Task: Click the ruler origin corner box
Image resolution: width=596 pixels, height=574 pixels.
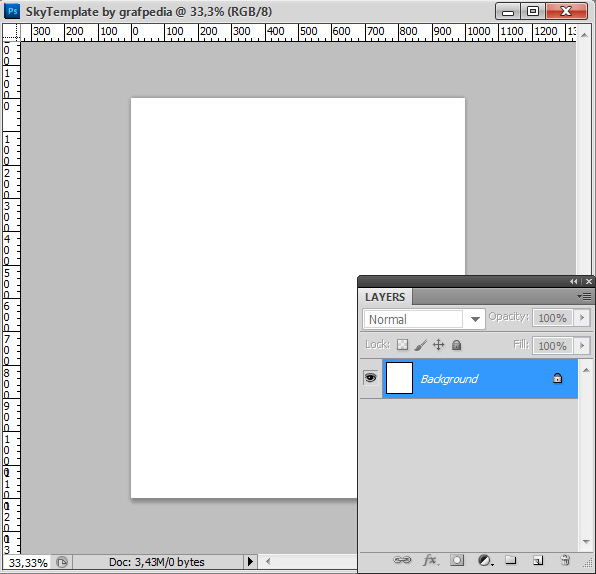Action: [11, 32]
